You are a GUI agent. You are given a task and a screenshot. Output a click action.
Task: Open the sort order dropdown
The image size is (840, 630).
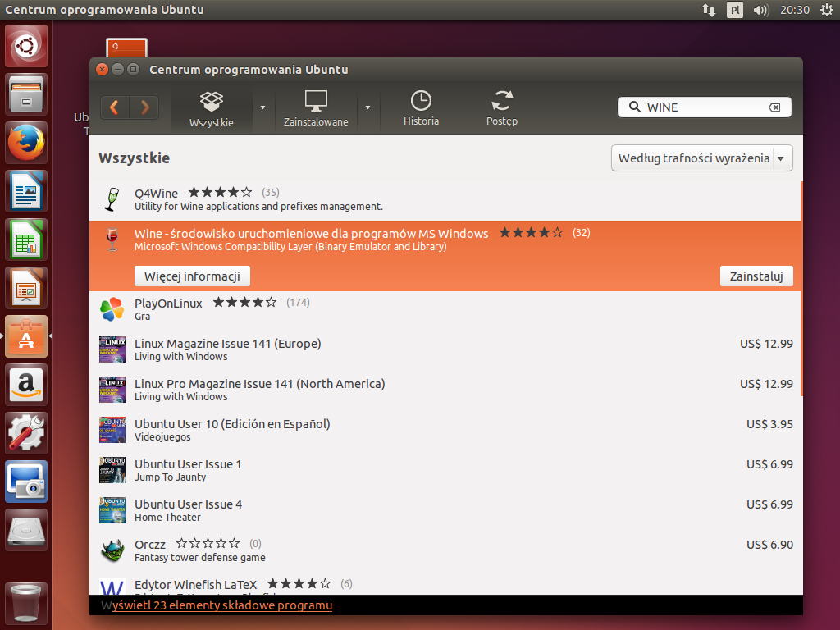701,158
